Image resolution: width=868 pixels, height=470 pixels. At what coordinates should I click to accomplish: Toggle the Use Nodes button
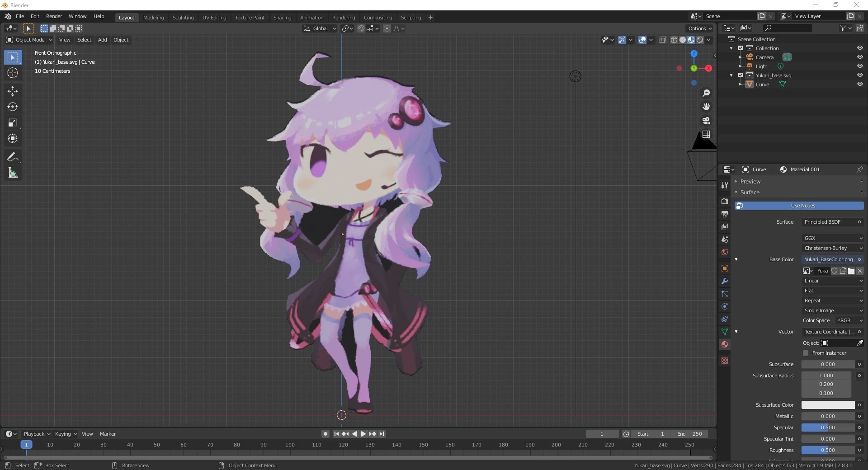(x=799, y=206)
